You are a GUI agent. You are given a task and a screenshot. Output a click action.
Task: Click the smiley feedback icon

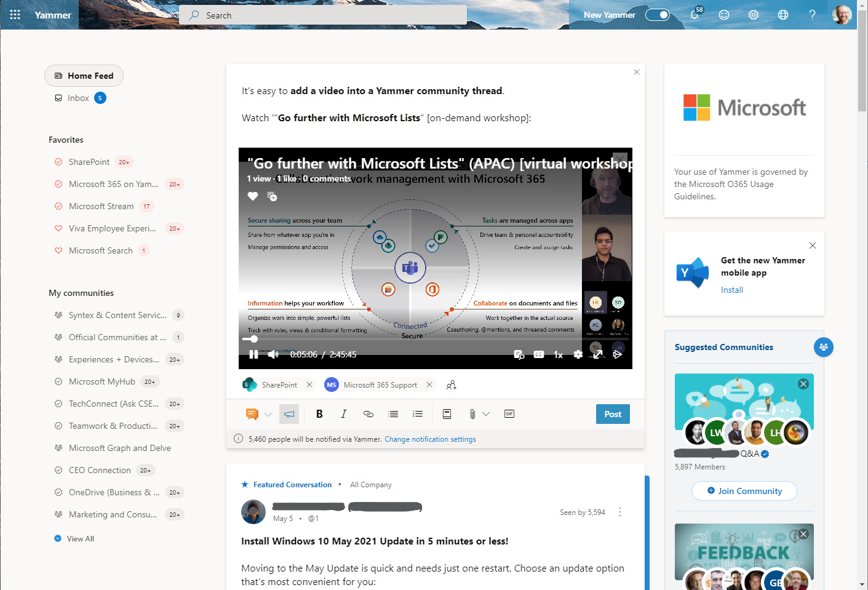[x=724, y=15]
